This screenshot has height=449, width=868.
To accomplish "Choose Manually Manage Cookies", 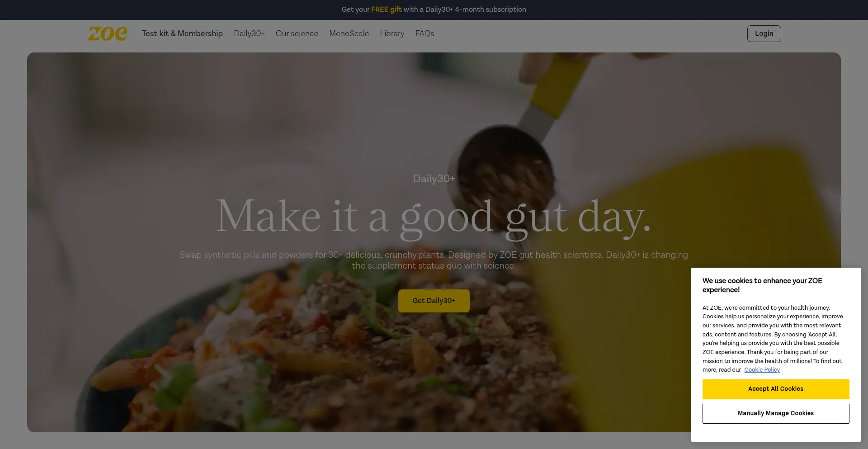I will coord(776,413).
